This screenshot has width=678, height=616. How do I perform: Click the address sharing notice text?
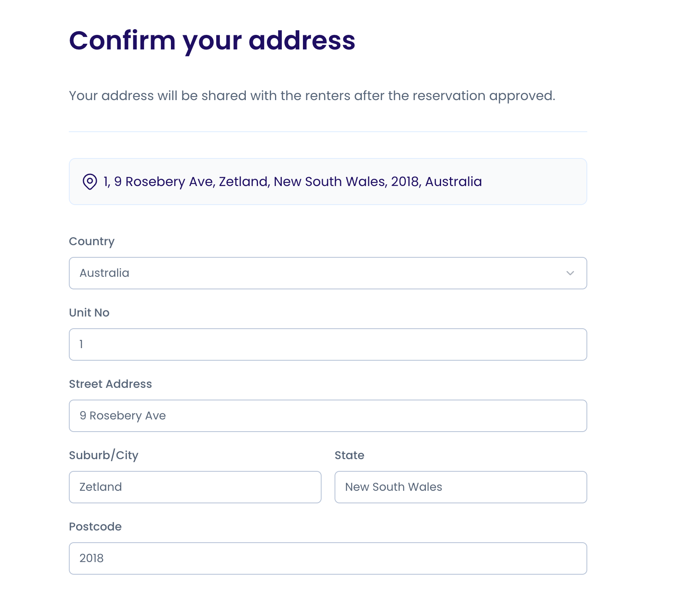[x=312, y=96]
